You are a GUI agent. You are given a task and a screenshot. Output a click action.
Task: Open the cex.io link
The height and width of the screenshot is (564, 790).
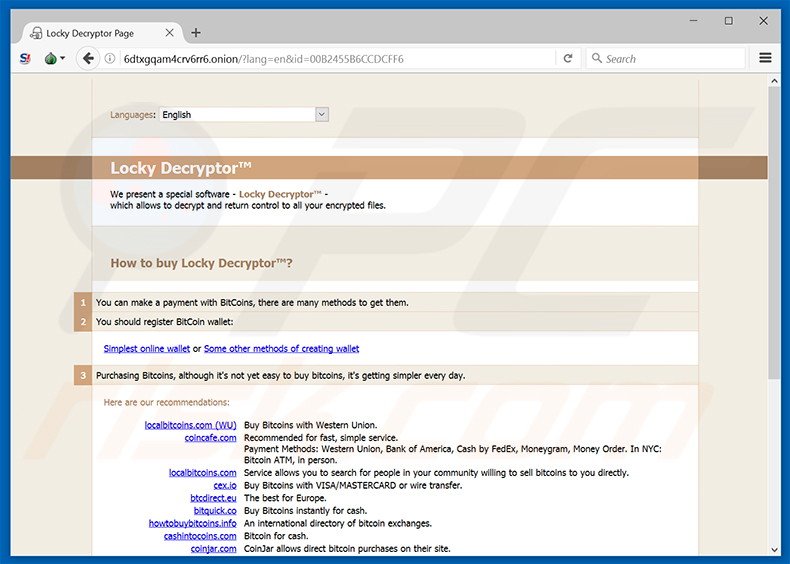(x=225, y=485)
